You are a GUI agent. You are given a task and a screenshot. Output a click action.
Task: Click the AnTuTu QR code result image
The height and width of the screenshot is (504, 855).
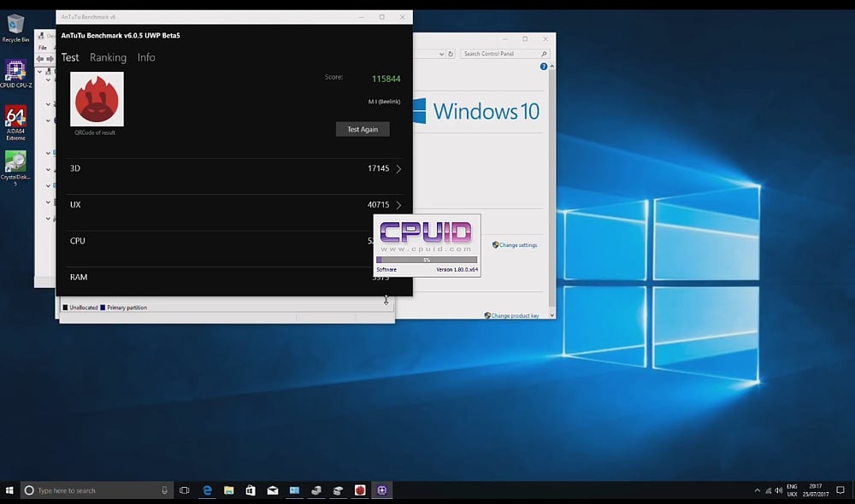pyautogui.click(x=97, y=99)
